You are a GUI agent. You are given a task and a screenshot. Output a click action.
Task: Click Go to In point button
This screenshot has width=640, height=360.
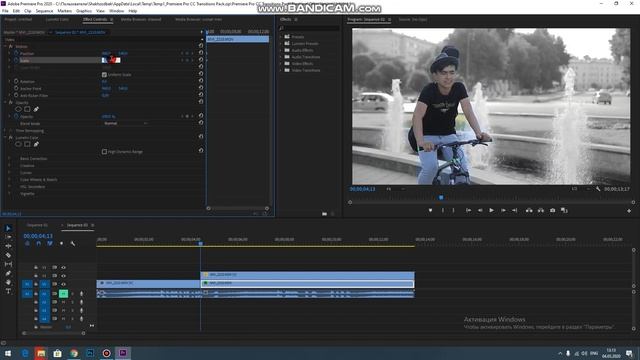tap(468, 211)
